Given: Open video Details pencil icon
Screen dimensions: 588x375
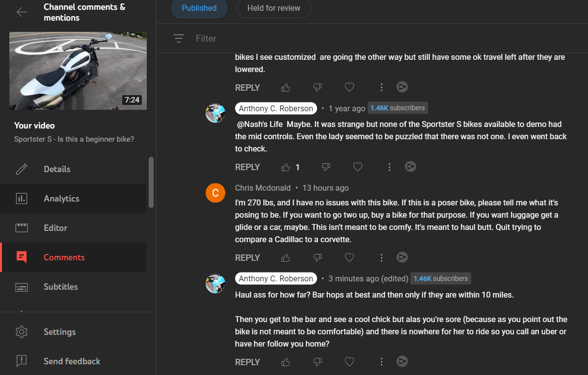Looking at the screenshot, I should pyautogui.click(x=22, y=169).
